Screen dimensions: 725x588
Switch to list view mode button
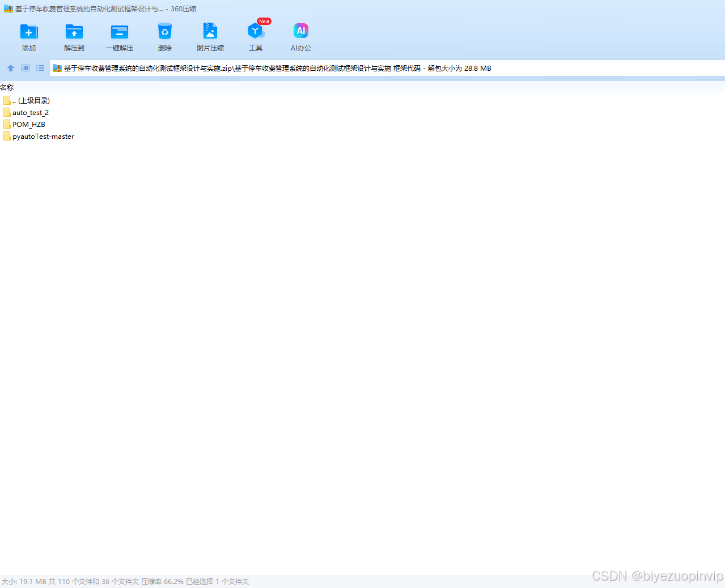[40, 68]
